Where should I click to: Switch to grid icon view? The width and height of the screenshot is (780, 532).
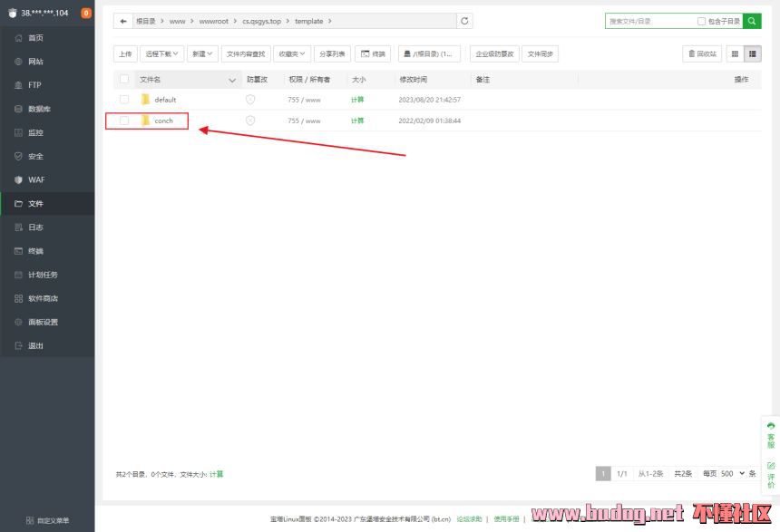735,53
